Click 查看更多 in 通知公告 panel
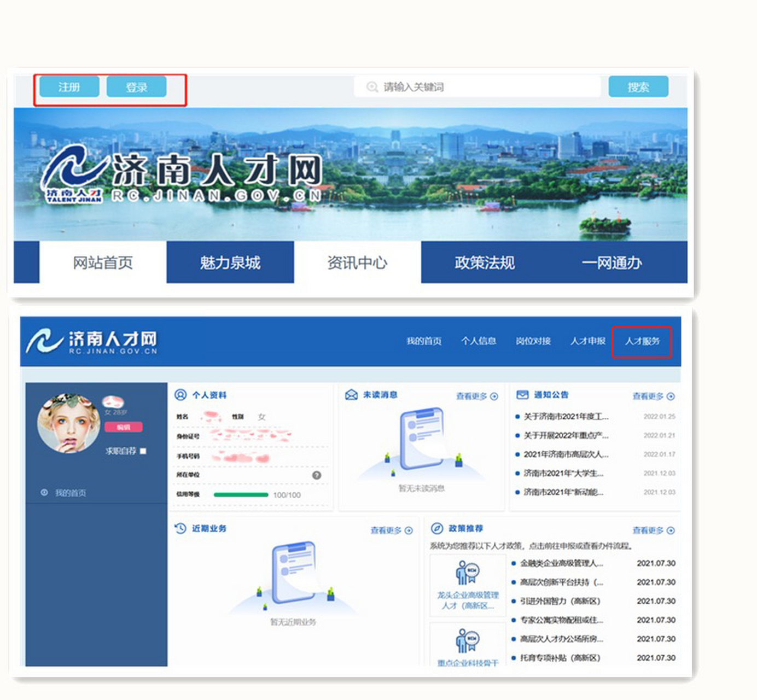 pyautogui.click(x=648, y=396)
